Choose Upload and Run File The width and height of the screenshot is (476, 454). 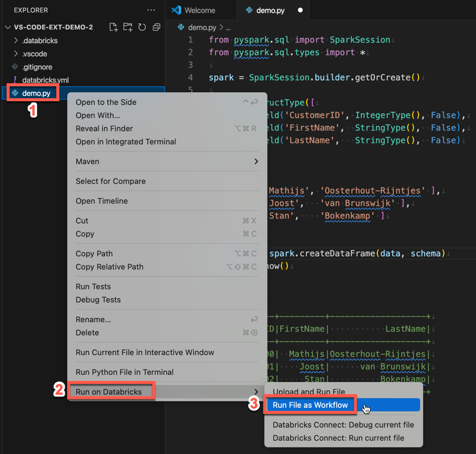(x=309, y=392)
